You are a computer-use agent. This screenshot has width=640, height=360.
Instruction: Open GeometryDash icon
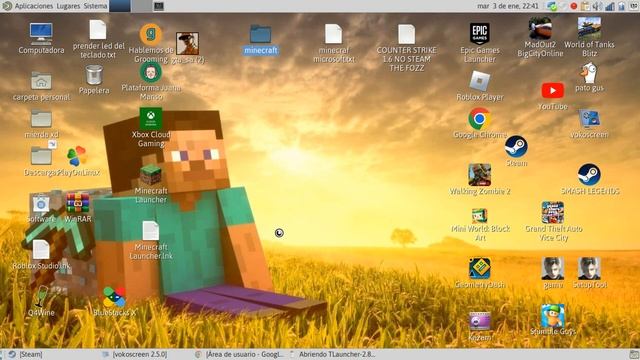pos(480,268)
